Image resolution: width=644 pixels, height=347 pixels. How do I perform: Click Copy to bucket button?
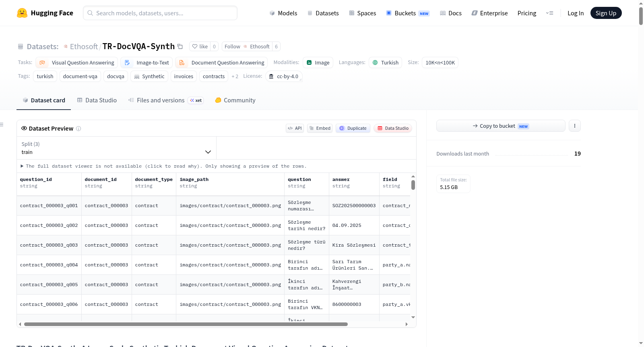pyautogui.click(x=501, y=126)
